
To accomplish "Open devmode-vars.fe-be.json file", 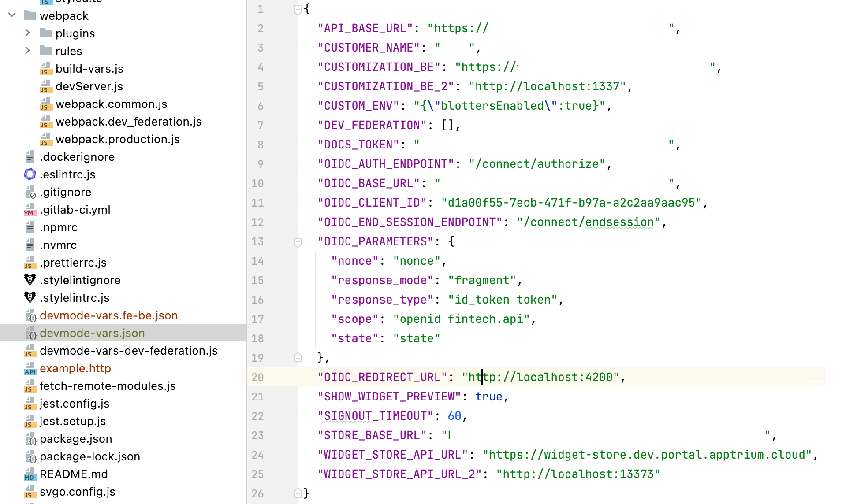I will point(108,315).
